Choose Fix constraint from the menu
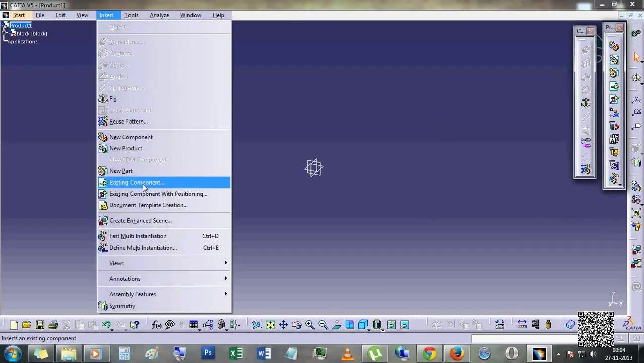644x363 pixels. [x=164, y=99]
